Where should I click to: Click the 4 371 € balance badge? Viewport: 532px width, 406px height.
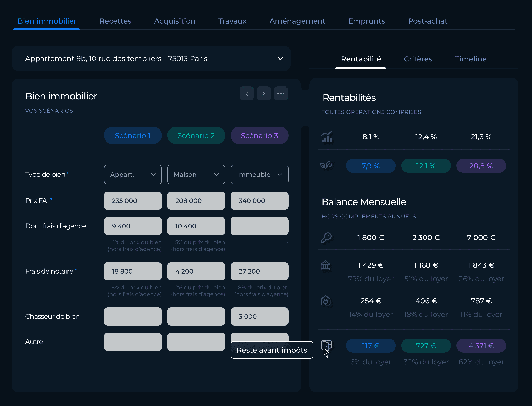481,346
